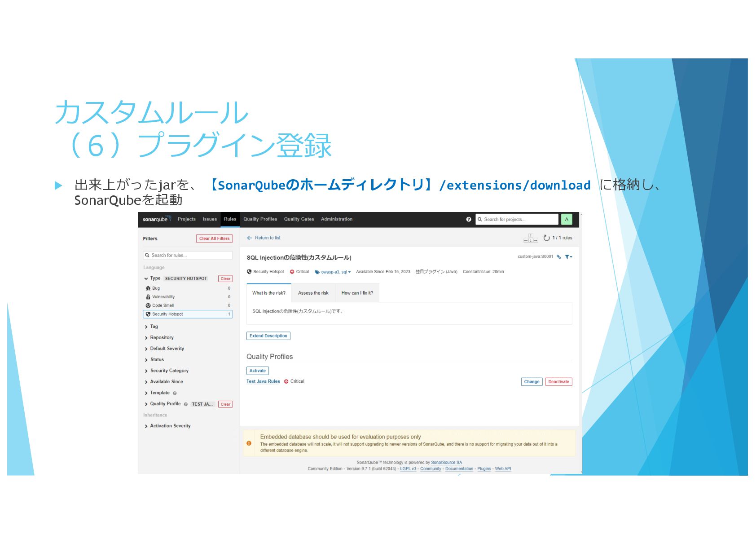The width and height of the screenshot is (756, 535).
Task: Open the LGPL v3 footer link
Action: tap(408, 469)
